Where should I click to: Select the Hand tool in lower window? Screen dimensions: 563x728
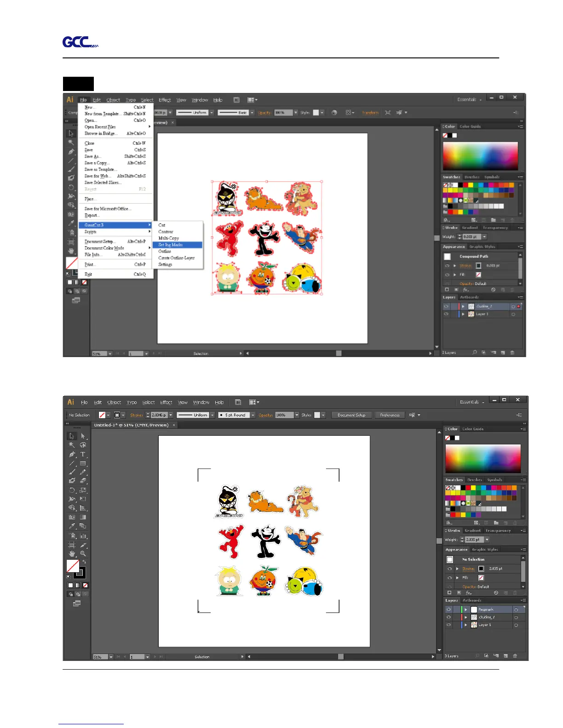(x=71, y=554)
